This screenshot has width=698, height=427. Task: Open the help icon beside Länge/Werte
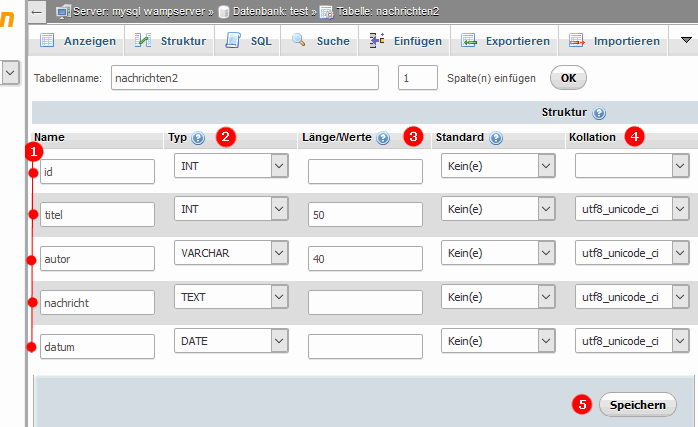point(383,138)
